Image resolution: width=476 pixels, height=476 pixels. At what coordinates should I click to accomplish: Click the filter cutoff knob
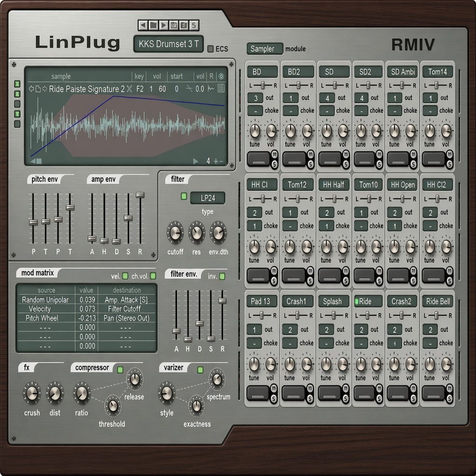click(x=175, y=233)
